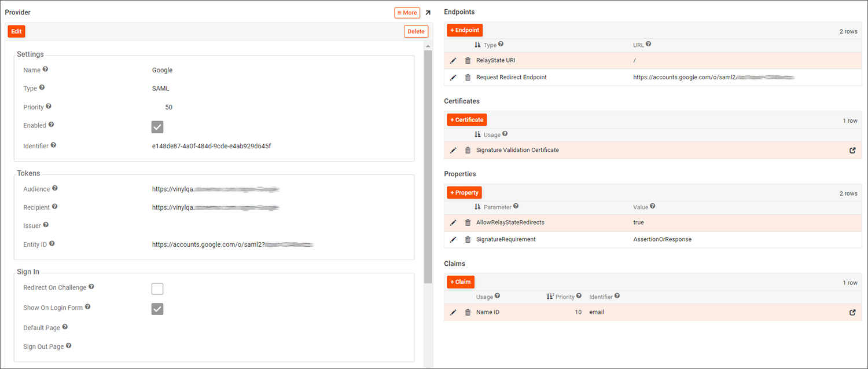Sort certificates by Usage column
868x369 pixels.
491,134
